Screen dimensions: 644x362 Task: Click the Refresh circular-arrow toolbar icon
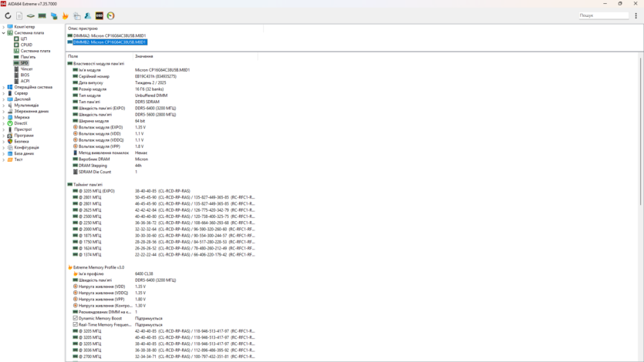8,15
